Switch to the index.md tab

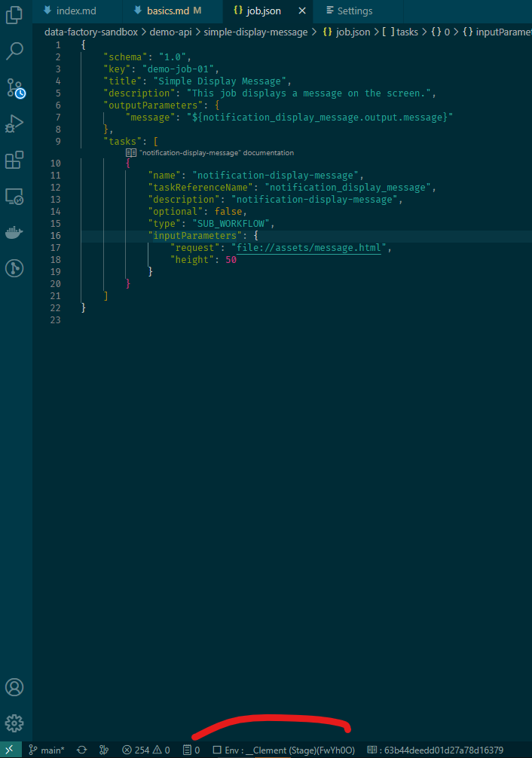coord(75,11)
